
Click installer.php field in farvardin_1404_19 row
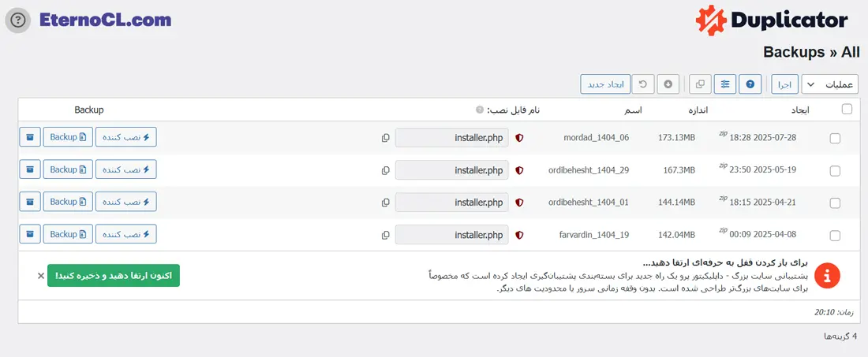point(451,236)
